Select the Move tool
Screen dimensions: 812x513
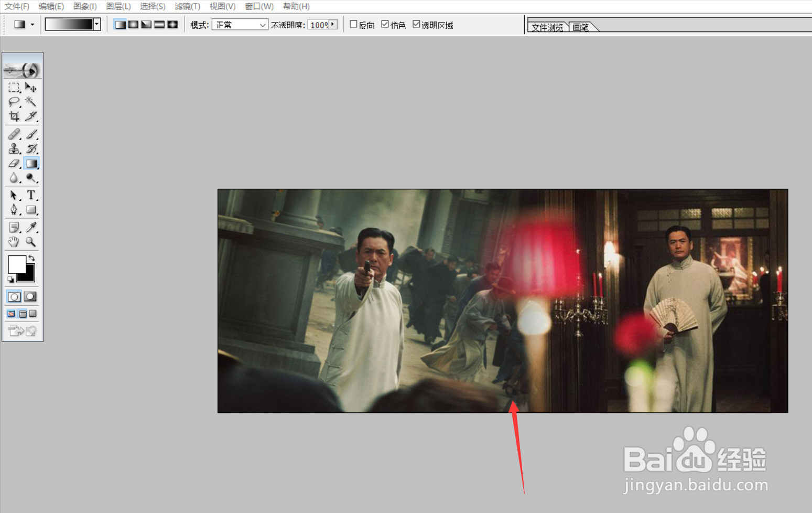tap(31, 88)
